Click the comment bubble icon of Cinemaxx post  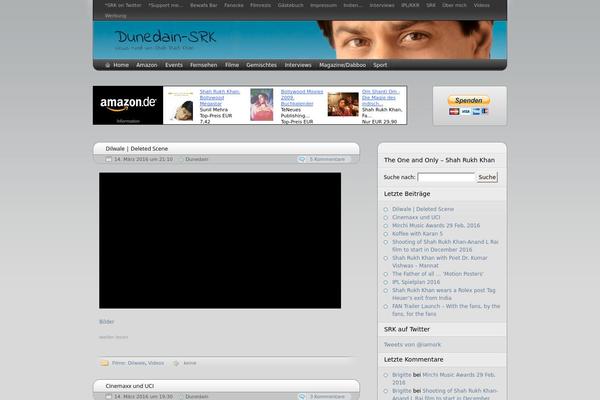click(x=302, y=397)
